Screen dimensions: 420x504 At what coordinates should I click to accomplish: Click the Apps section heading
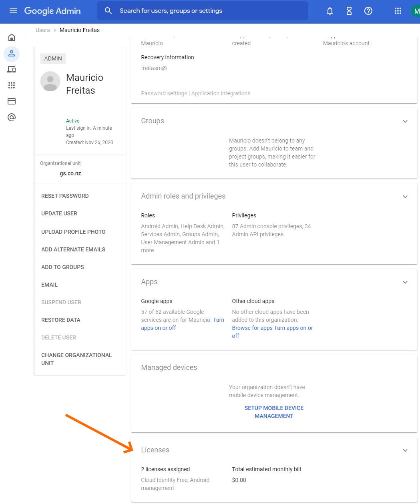point(149,282)
